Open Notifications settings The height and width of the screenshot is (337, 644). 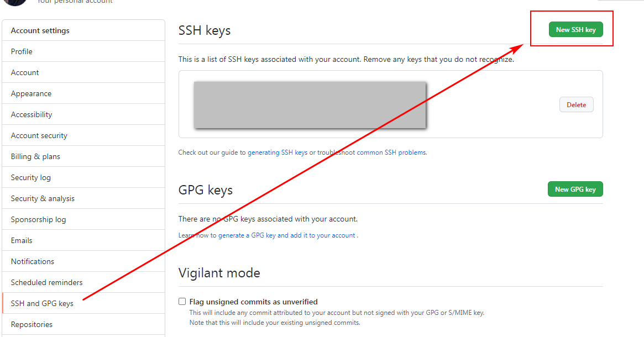[83, 261]
